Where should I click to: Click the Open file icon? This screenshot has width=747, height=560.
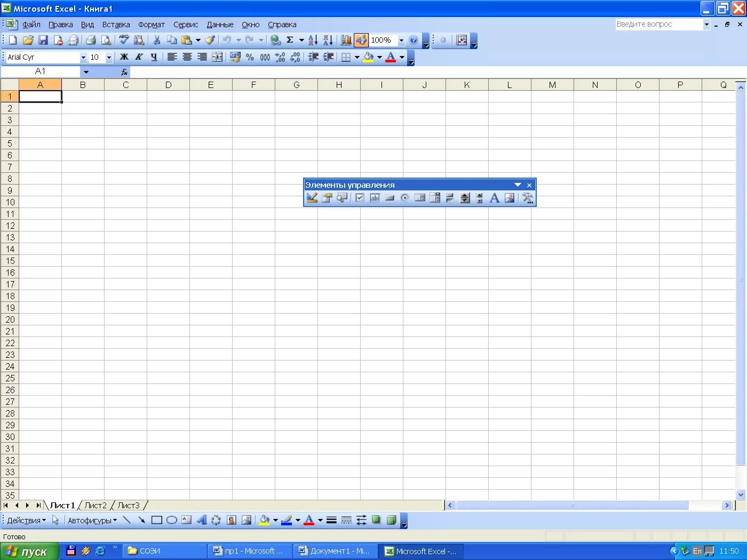28,40
